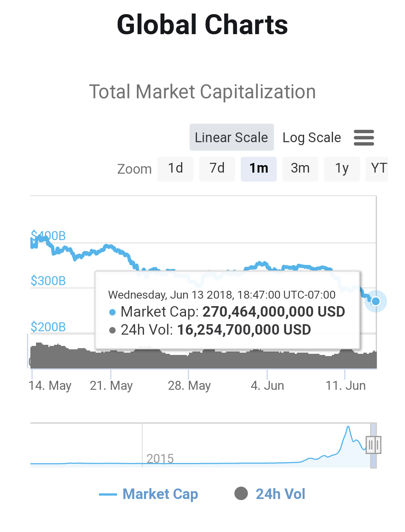Click the 14. May axis label
This screenshot has height=532, width=405.
(50, 386)
